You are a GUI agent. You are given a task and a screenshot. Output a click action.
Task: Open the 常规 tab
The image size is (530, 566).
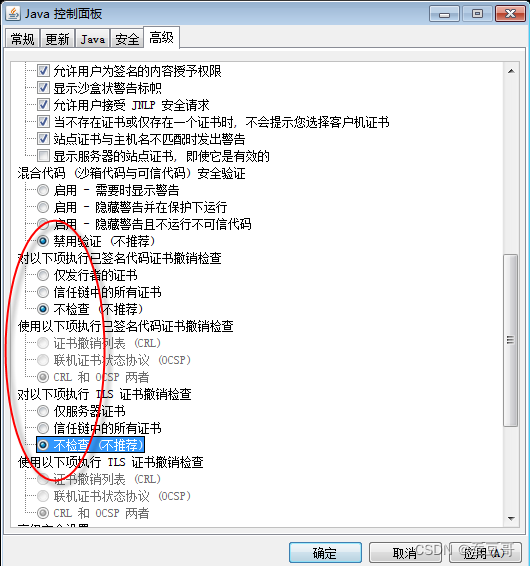point(22,39)
